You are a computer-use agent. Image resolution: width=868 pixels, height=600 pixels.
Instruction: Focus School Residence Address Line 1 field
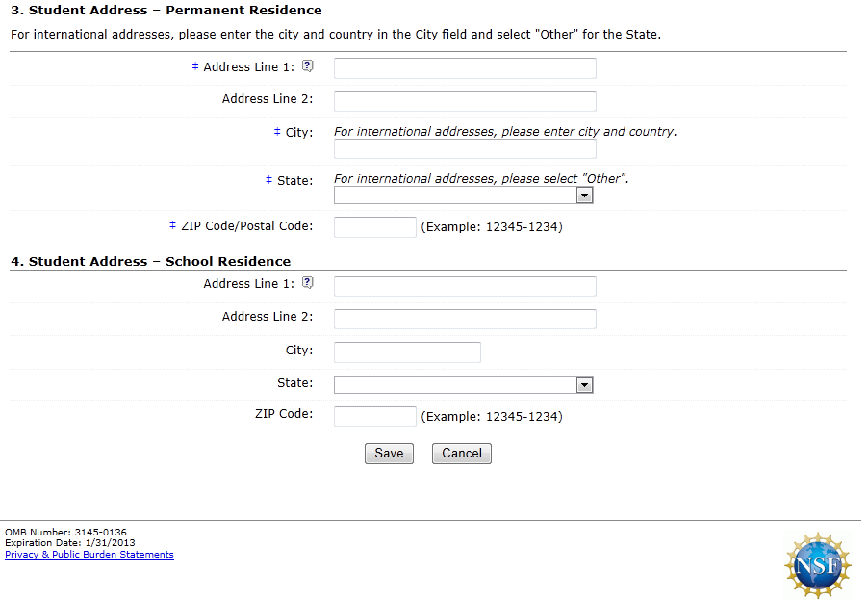point(465,286)
